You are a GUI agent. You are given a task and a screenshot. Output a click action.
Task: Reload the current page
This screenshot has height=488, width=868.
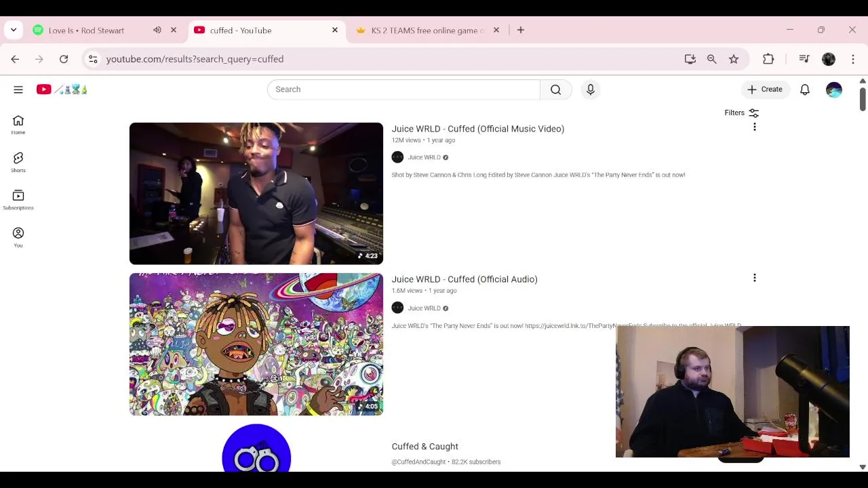(64, 59)
